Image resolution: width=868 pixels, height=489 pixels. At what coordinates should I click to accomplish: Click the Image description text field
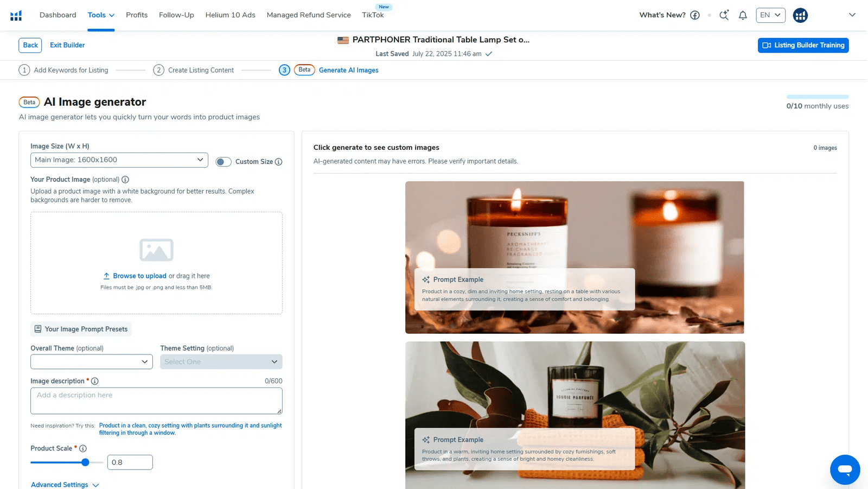pyautogui.click(x=156, y=401)
